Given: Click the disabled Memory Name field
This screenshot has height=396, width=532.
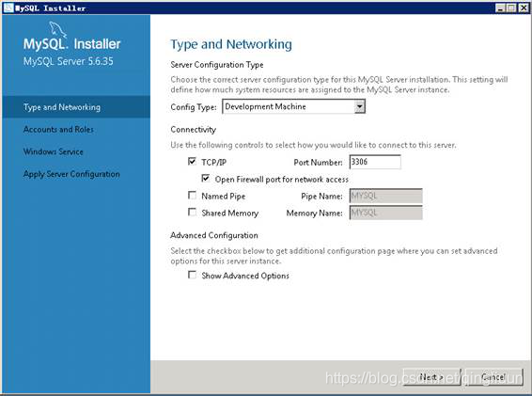Looking at the screenshot, I should (385, 213).
